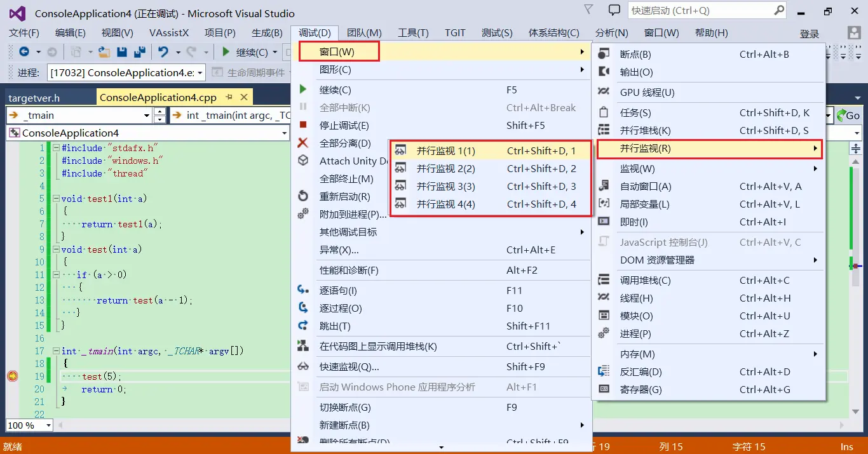Click the red Stop Debugging square icon
Image resolution: width=868 pixels, height=454 pixels.
click(303, 125)
